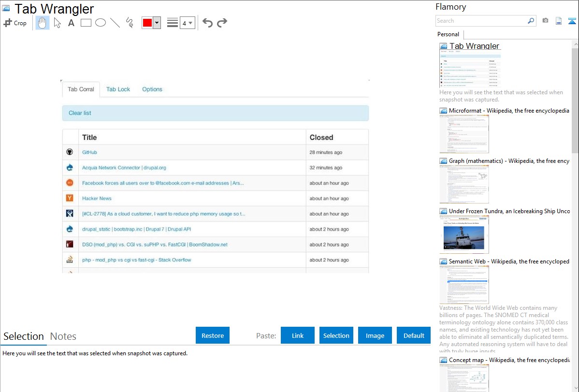Screen dimensions: 579x392
Task: Click the line thickness icon
Action: pyautogui.click(x=173, y=23)
